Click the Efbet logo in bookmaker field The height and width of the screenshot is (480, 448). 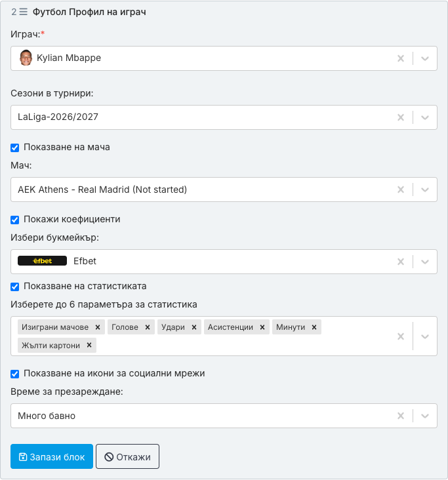click(x=42, y=261)
